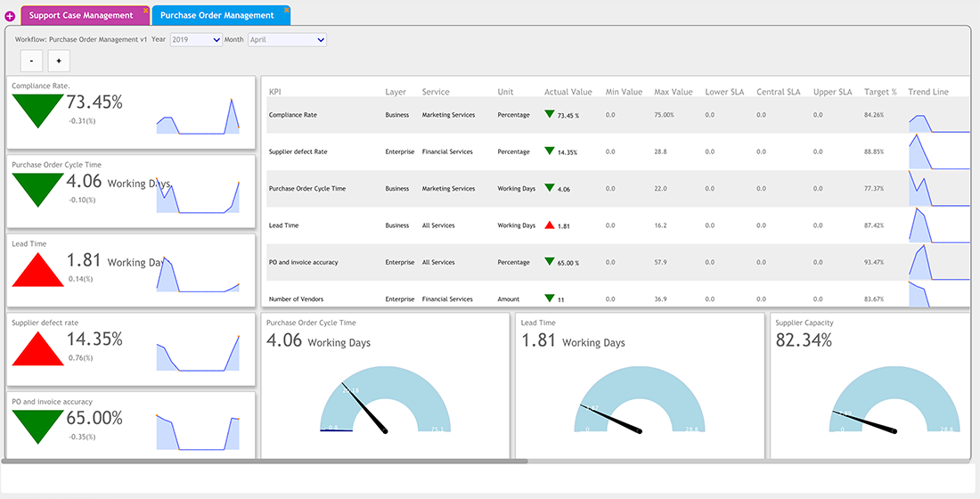Select the Purchase Order Management tab

point(216,16)
